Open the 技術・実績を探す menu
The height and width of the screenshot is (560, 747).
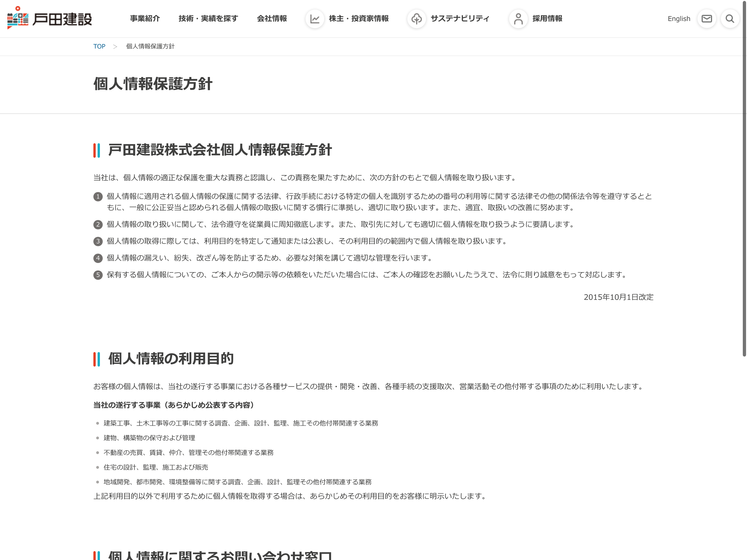click(x=208, y=19)
